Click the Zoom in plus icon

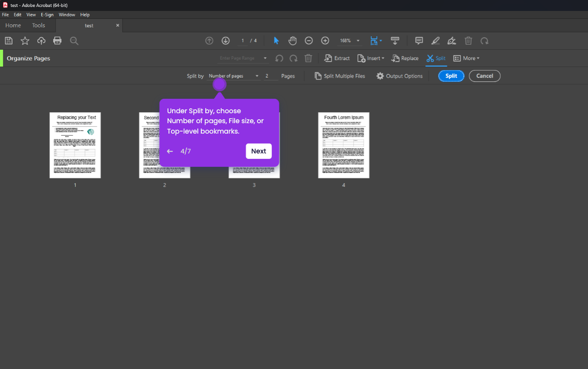[x=325, y=41]
